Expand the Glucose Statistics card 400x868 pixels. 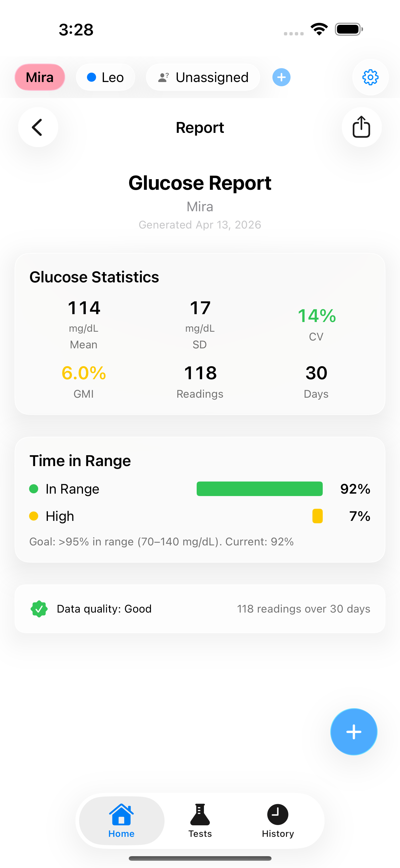[x=200, y=335]
